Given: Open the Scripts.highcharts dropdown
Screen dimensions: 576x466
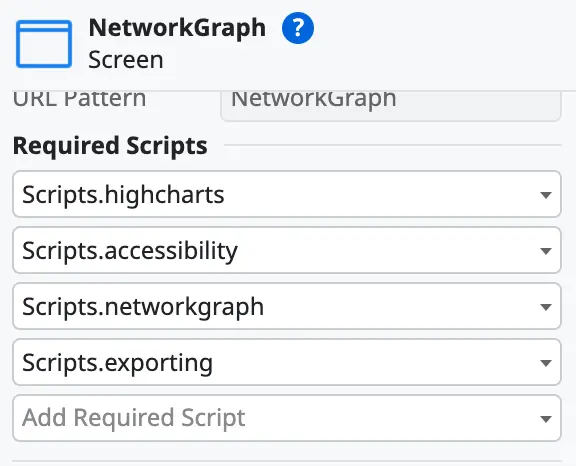Looking at the screenshot, I should (x=287, y=194).
